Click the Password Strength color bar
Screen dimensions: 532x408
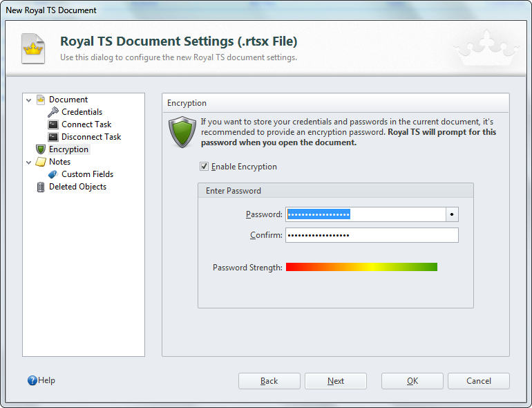coord(361,267)
